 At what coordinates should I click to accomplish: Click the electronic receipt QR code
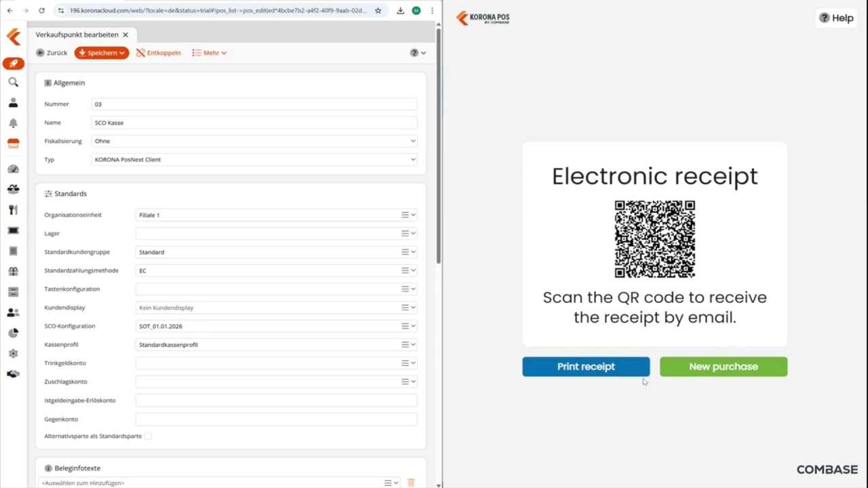[655, 239]
